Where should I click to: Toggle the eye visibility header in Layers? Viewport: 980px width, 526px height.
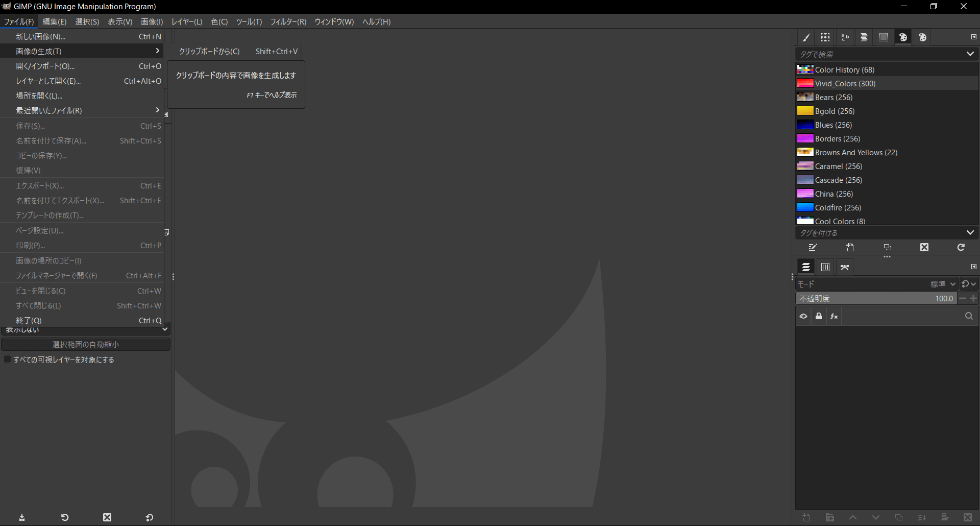[x=803, y=316]
